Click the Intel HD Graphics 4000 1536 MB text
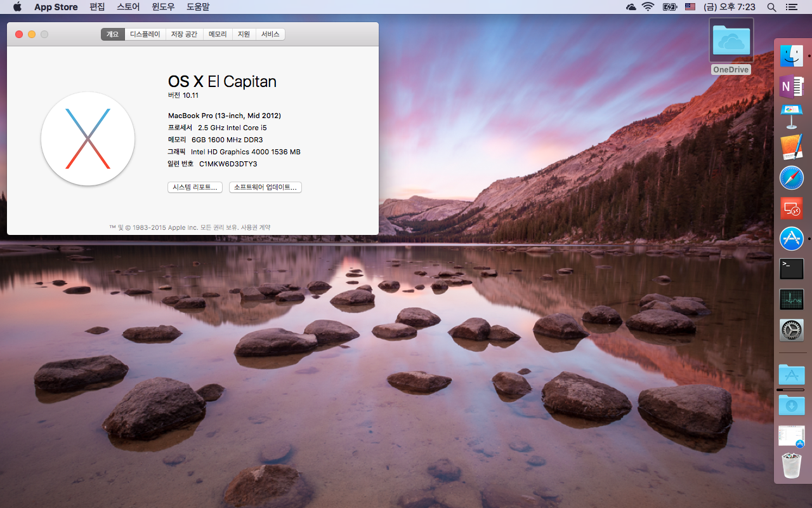This screenshot has width=812, height=508. pyautogui.click(x=246, y=152)
